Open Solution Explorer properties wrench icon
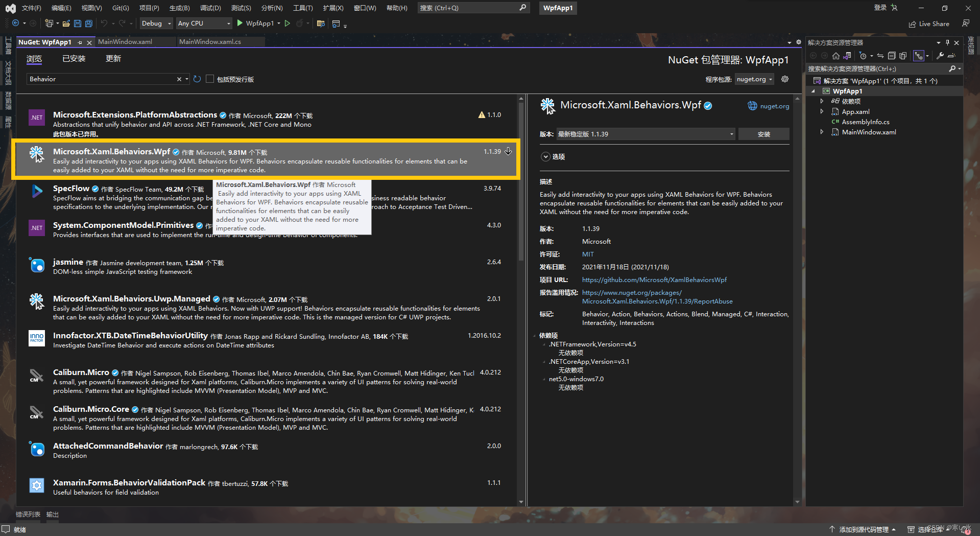 940,56
